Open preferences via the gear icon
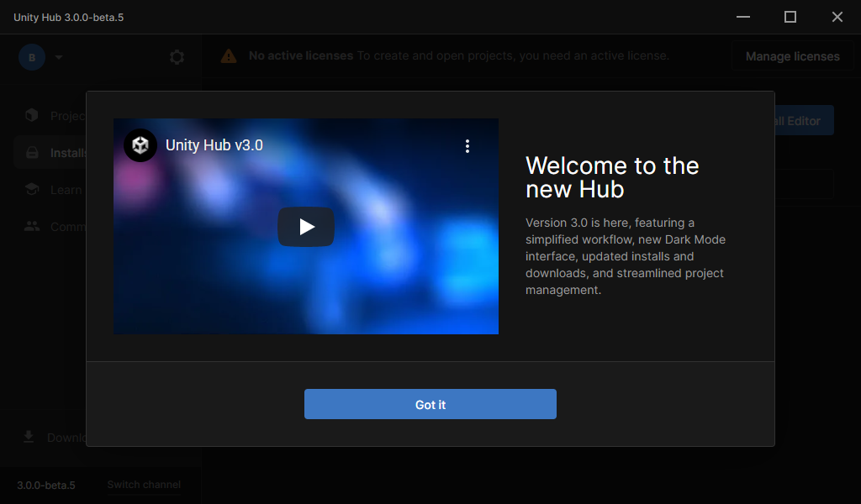Screen dimensions: 861x504 [177, 57]
